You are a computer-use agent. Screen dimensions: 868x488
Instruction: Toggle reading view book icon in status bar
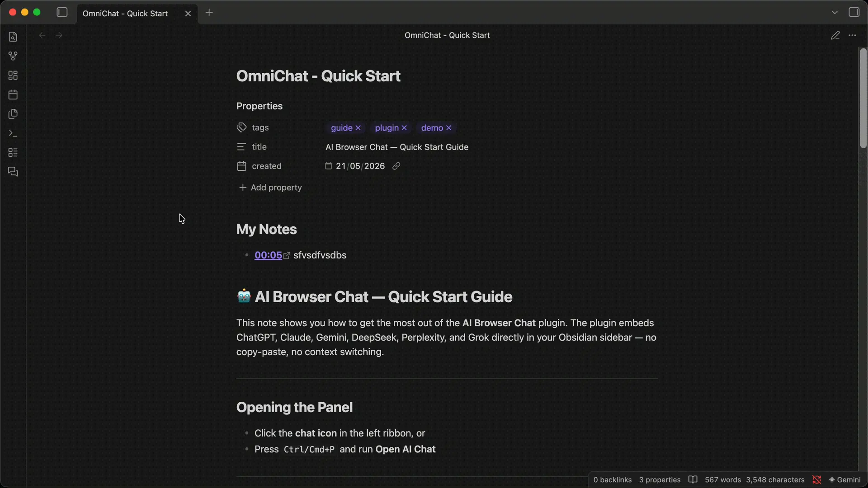coord(693,479)
